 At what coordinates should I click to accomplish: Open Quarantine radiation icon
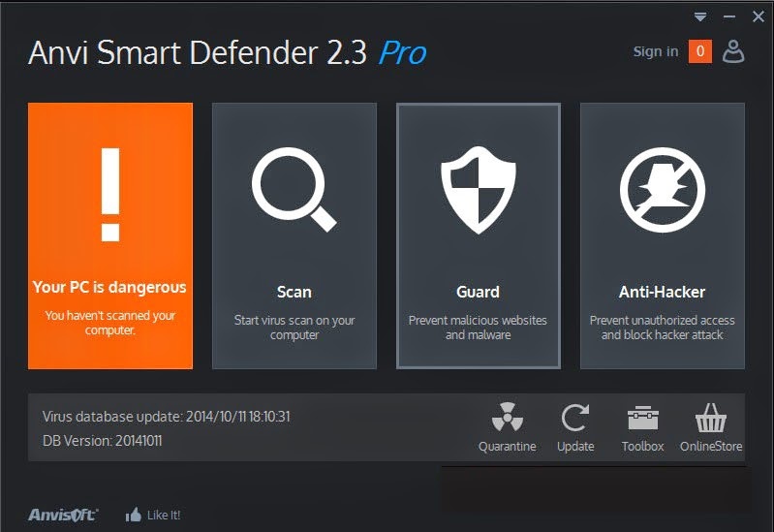click(508, 418)
